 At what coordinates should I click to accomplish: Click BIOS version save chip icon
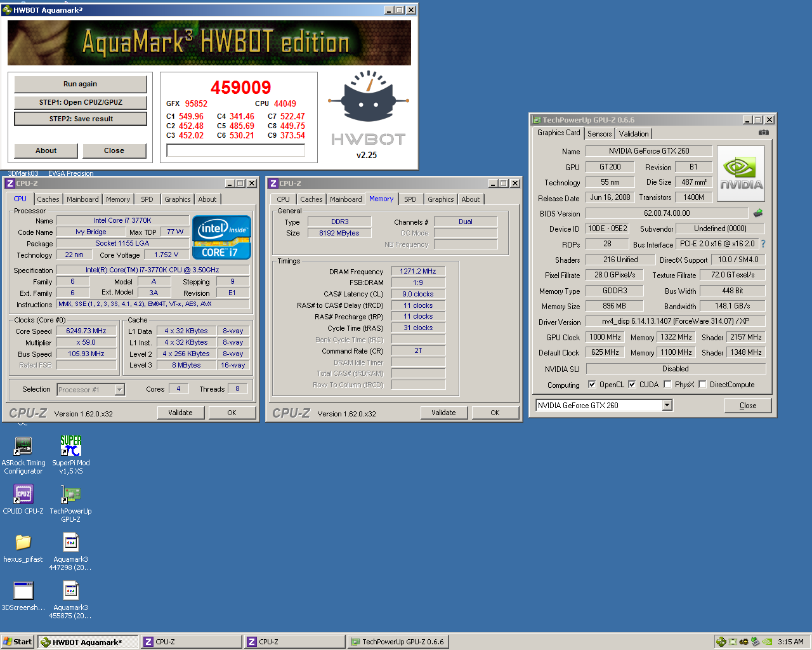[757, 213]
